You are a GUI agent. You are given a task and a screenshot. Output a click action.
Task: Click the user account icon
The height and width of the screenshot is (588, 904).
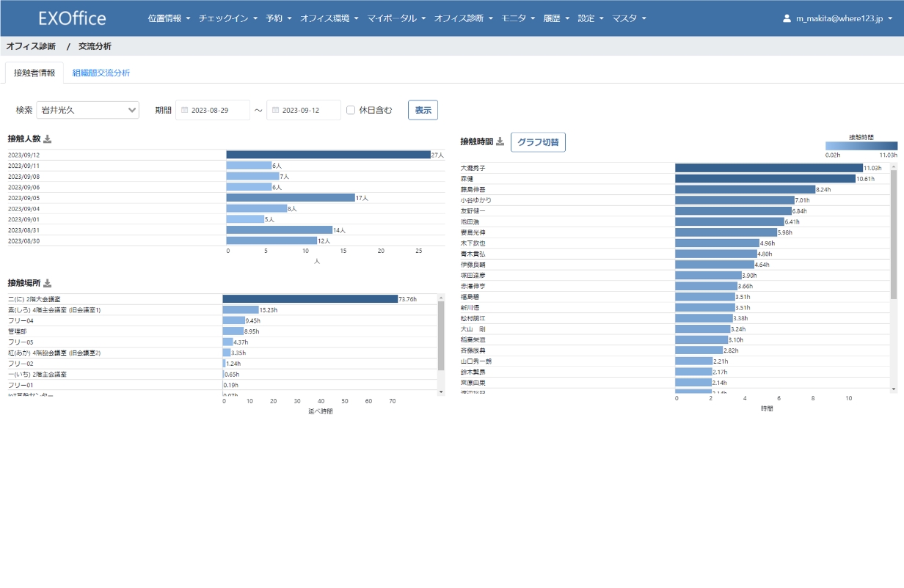(x=787, y=18)
